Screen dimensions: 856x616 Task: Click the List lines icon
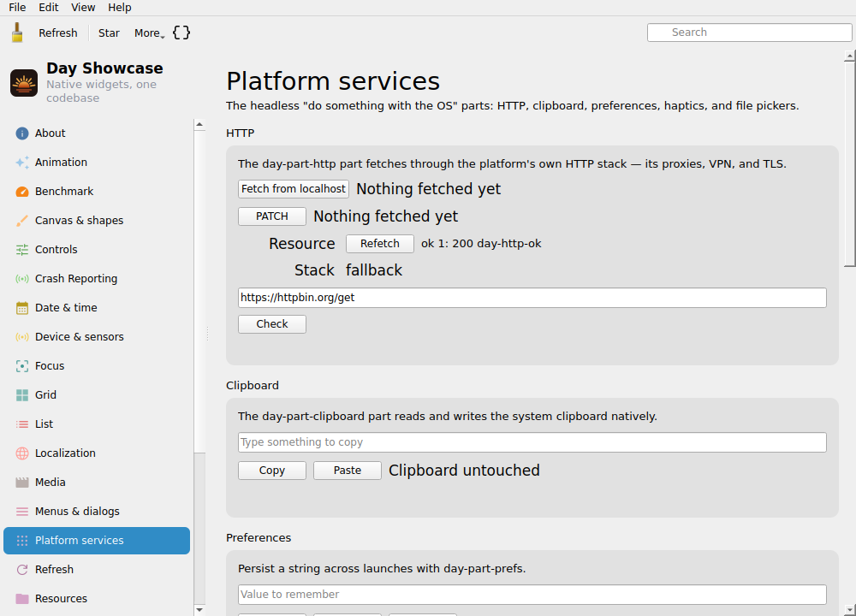point(22,424)
